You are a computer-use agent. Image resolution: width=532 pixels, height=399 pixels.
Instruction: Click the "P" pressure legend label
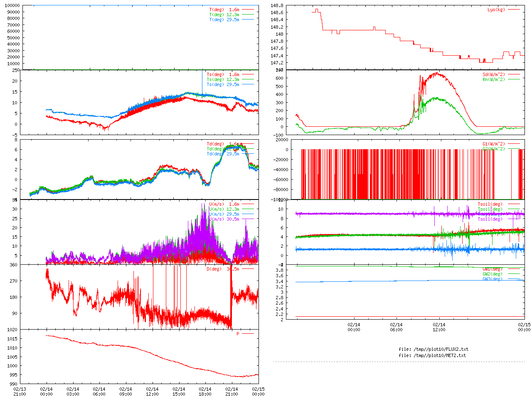coord(238,334)
